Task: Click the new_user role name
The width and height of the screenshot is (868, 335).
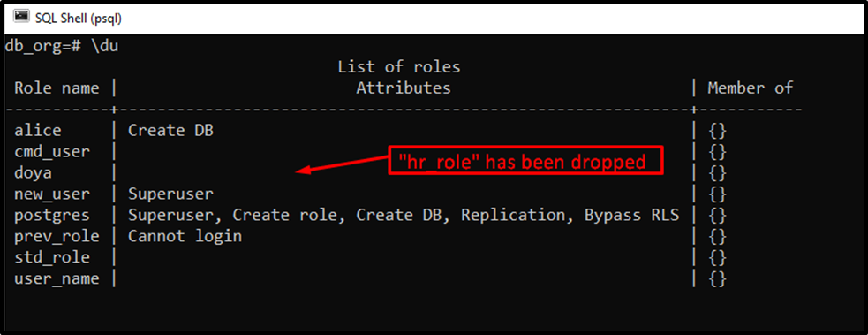Action: (x=52, y=194)
